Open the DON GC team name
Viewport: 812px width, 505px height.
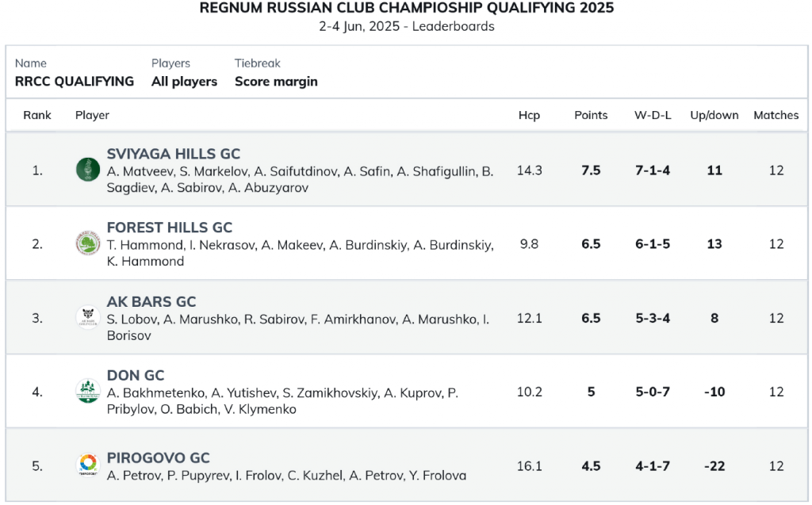click(x=135, y=375)
